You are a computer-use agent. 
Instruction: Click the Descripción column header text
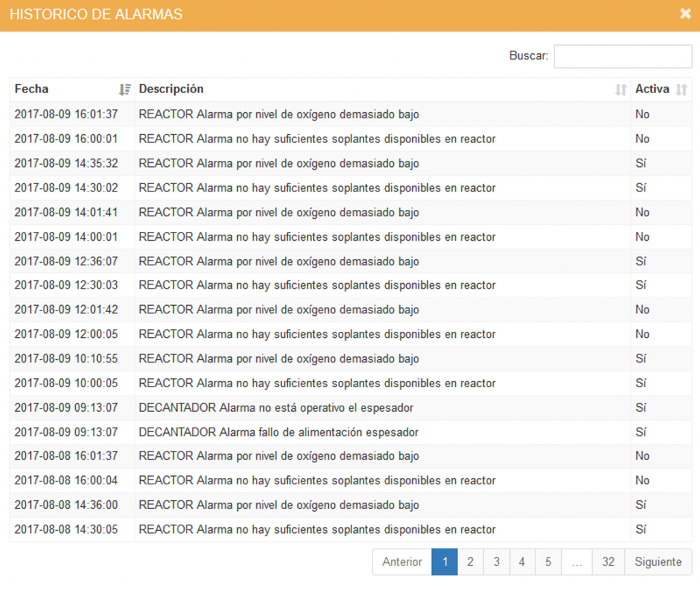tap(171, 89)
